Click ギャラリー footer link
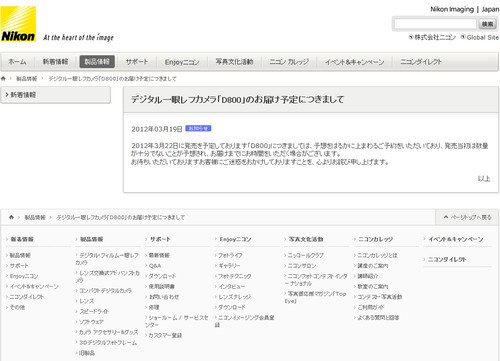This screenshot has height=361, width=500. (x=229, y=266)
